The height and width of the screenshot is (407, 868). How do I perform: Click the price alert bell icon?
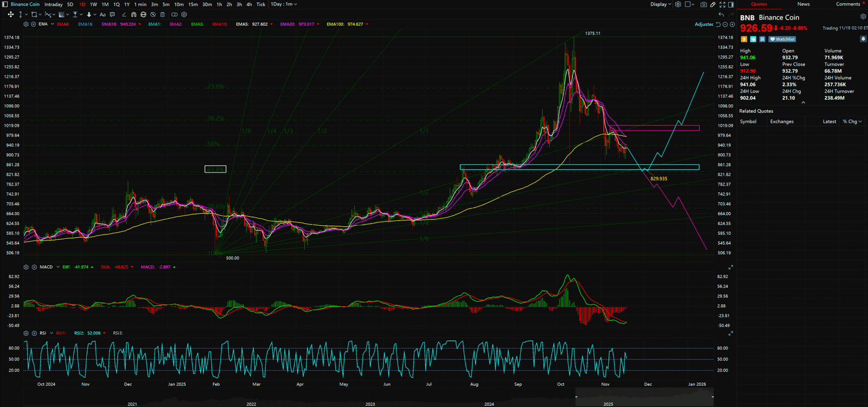863,39
